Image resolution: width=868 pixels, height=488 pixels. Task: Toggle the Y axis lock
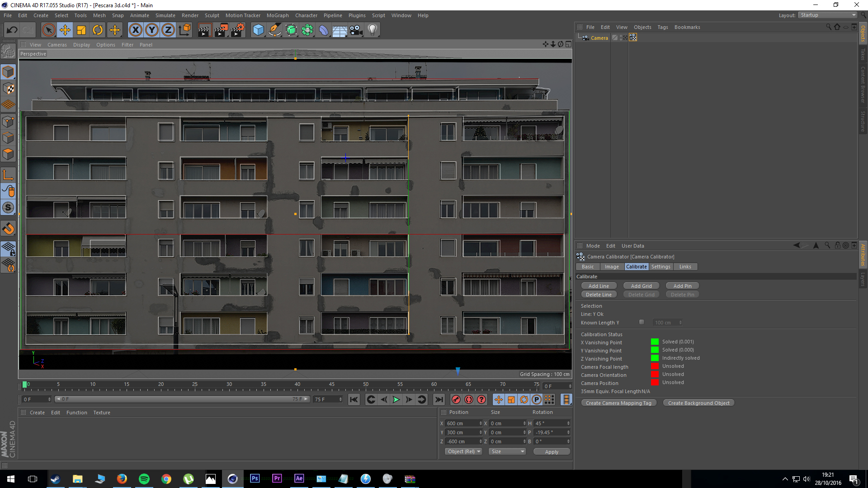(152, 30)
